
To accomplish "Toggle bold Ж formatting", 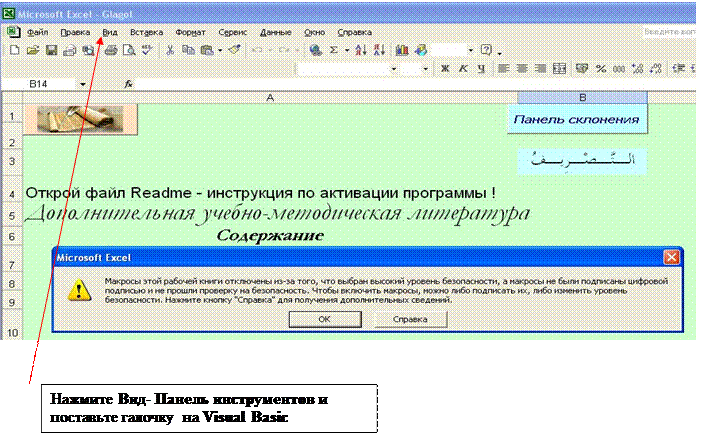I will click(x=445, y=68).
